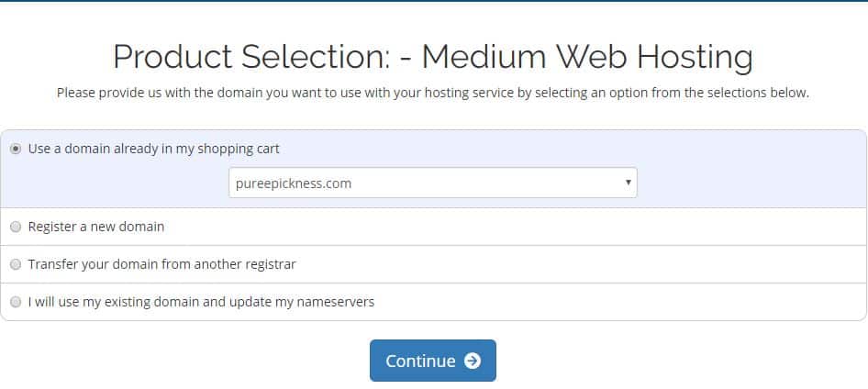
Task: Click the pureepickness.com text in the select box
Action: tap(294, 183)
